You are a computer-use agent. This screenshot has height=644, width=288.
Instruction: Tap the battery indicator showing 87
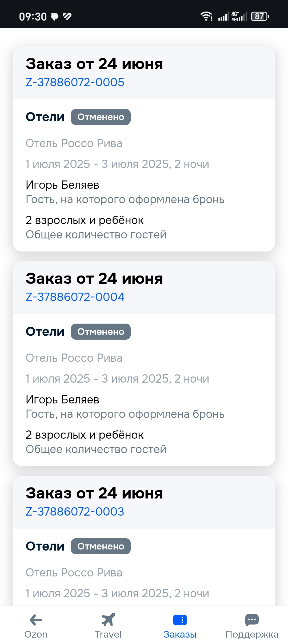pos(260,17)
